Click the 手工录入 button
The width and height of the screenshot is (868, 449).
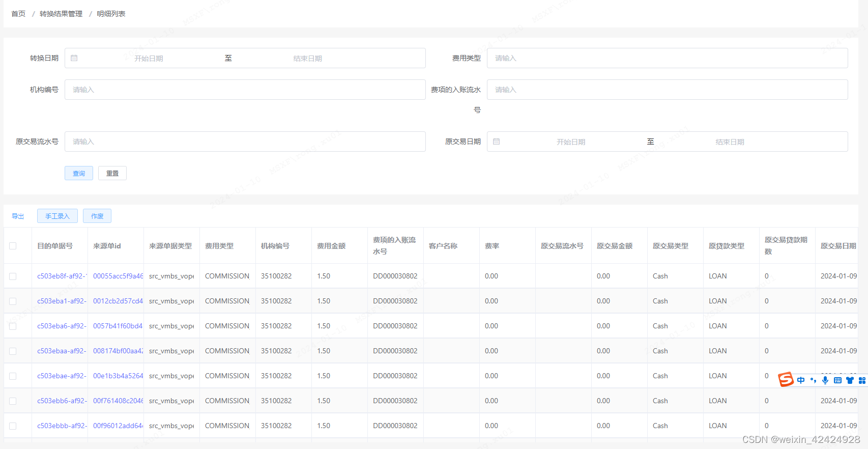(x=57, y=216)
